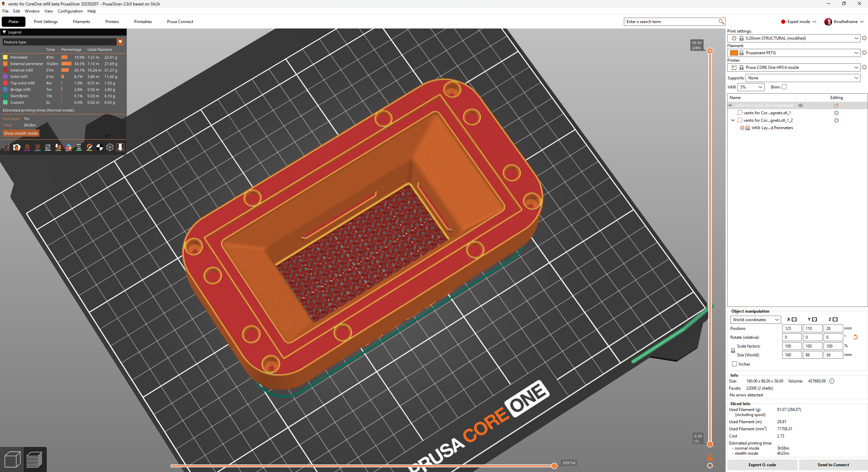Toggle pause prints hourglass icon
Viewport: 868px width, 472px height.
pos(79,147)
